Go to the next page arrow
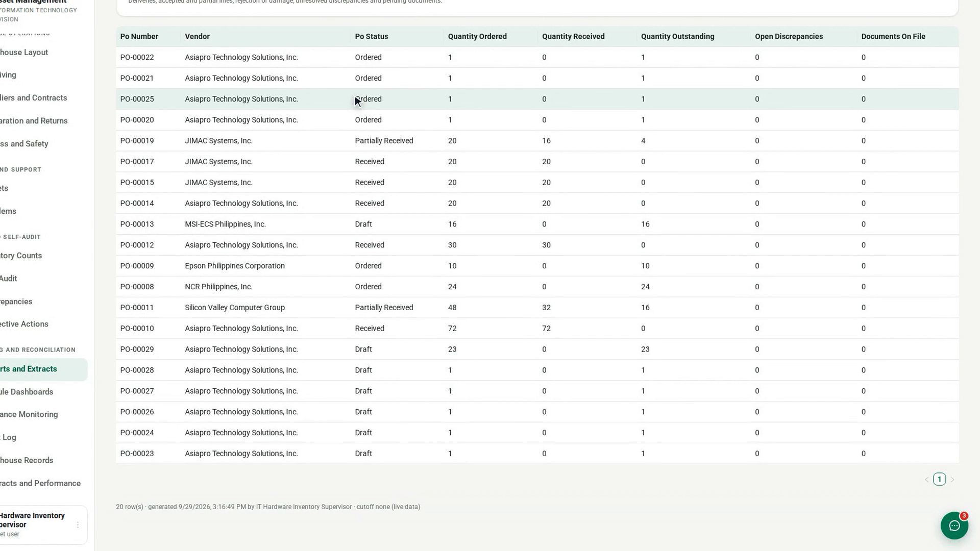Screen dimensions: 980x551 tap(952, 480)
